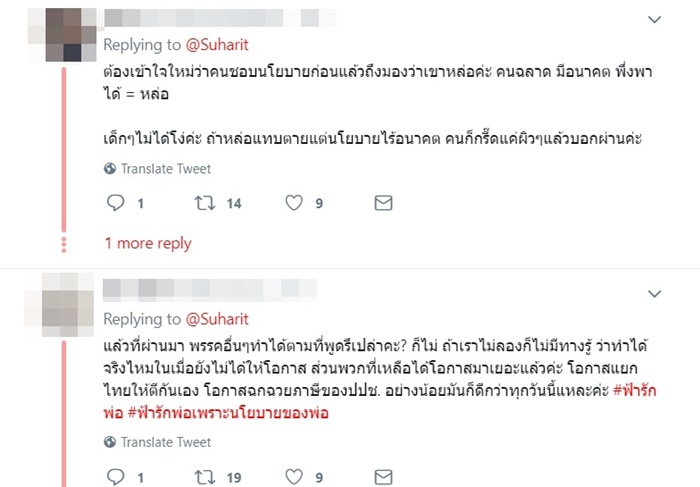Like the second tweet
The width and height of the screenshot is (700, 487).
(x=294, y=477)
